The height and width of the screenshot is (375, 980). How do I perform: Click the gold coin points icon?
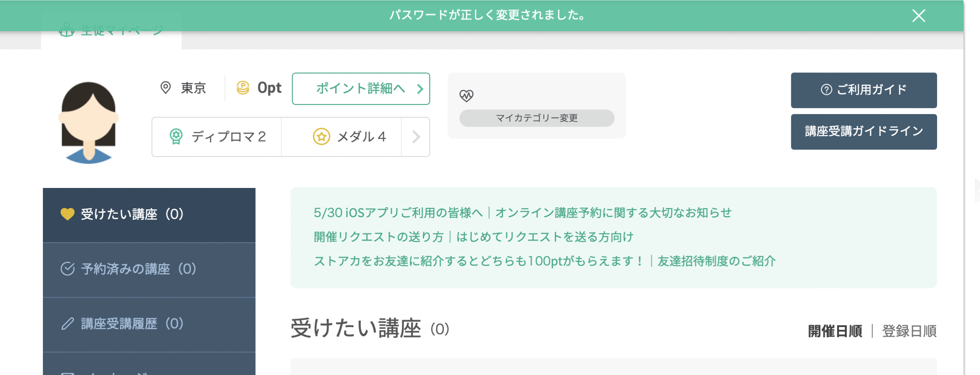click(x=243, y=88)
